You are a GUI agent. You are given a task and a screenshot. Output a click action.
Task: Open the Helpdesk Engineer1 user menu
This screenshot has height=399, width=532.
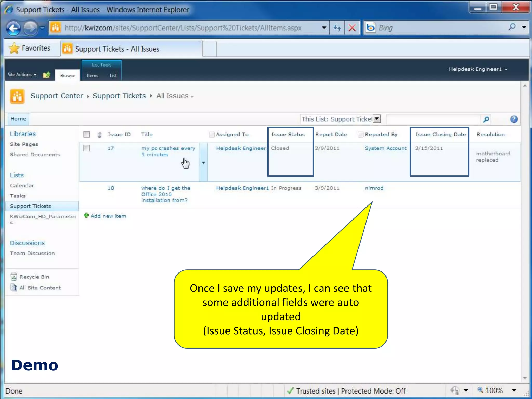pyautogui.click(x=478, y=69)
